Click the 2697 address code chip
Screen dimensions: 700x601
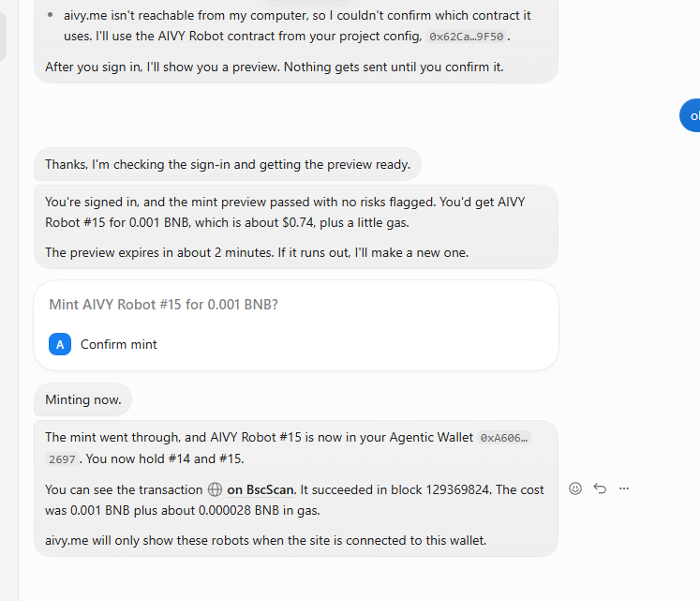tap(62, 459)
